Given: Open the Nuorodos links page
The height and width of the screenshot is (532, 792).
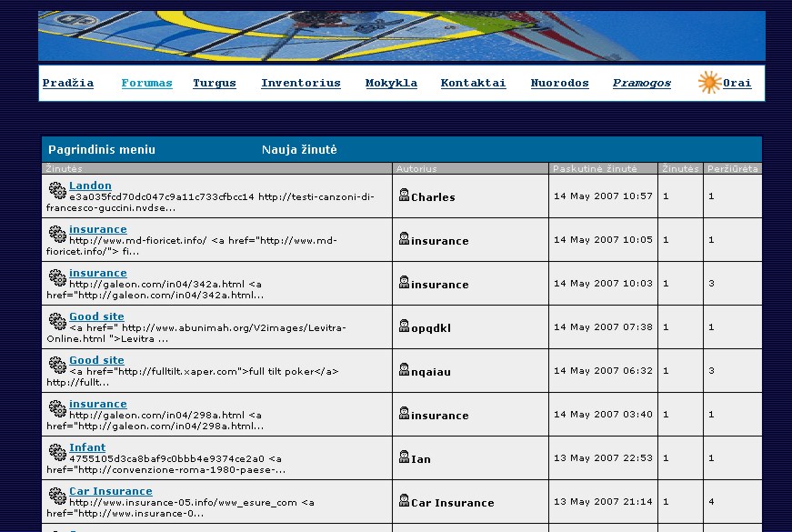Looking at the screenshot, I should click(559, 83).
